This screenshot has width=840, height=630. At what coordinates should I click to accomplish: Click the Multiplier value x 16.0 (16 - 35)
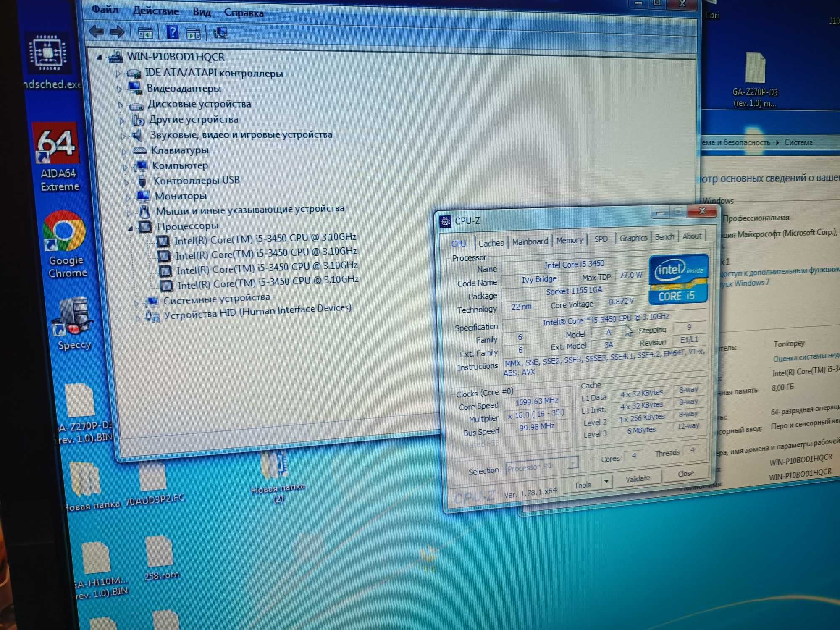(x=536, y=415)
